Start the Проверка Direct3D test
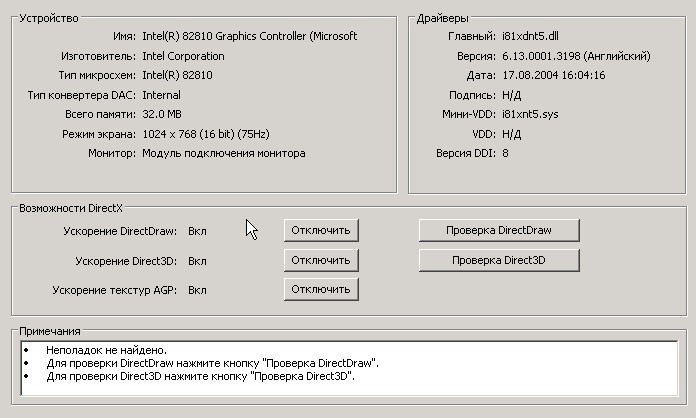Viewport: 696px width, 418px height. pos(499,260)
